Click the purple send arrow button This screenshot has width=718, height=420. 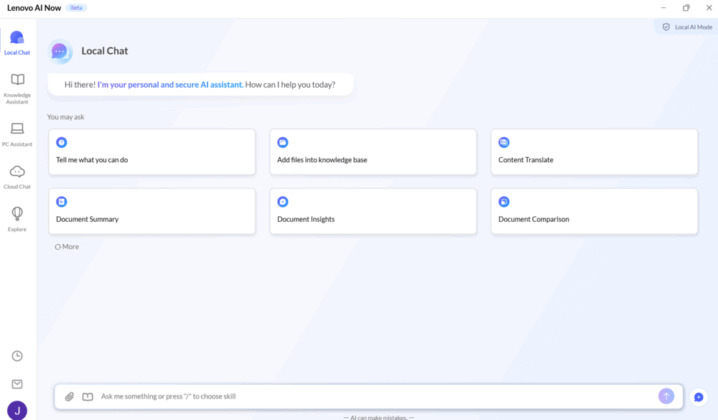[x=666, y=396]
